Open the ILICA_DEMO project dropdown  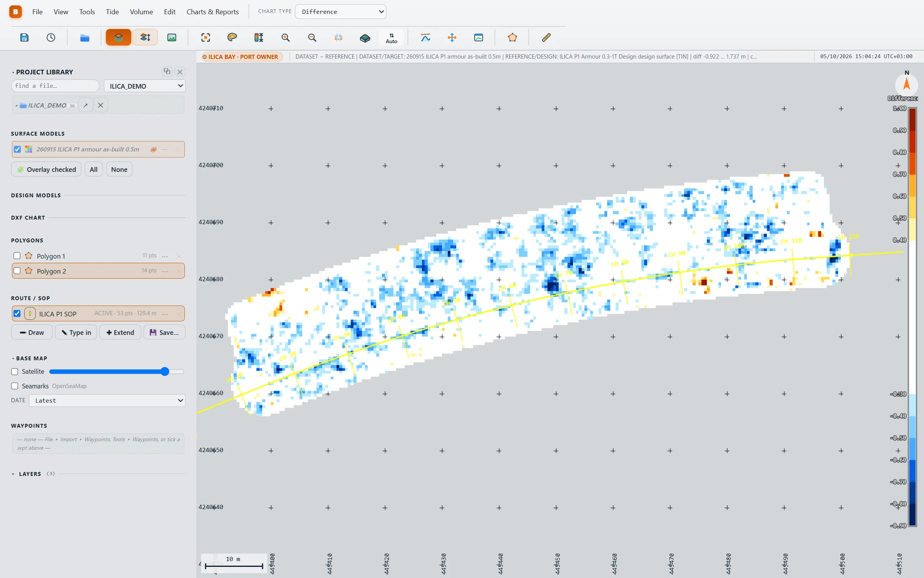[145, 86]
